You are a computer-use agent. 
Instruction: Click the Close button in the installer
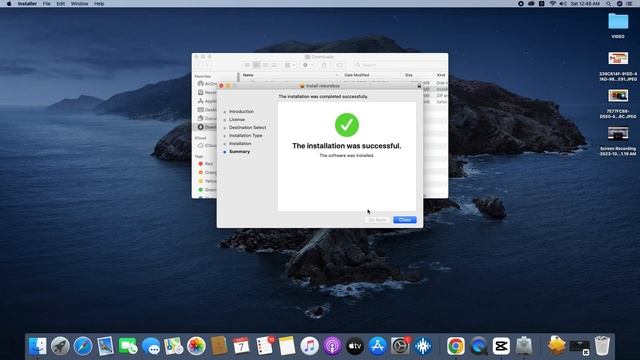[x=404, y=220]
